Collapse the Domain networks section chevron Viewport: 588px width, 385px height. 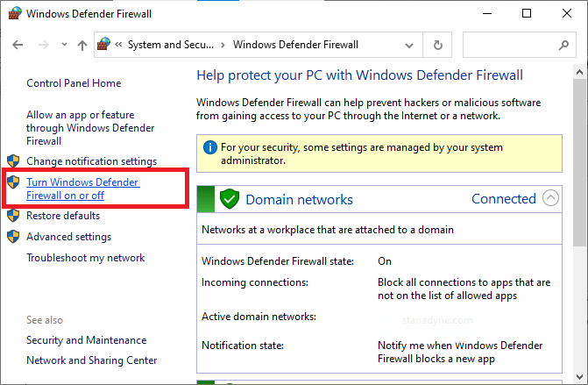coord(550,198)
